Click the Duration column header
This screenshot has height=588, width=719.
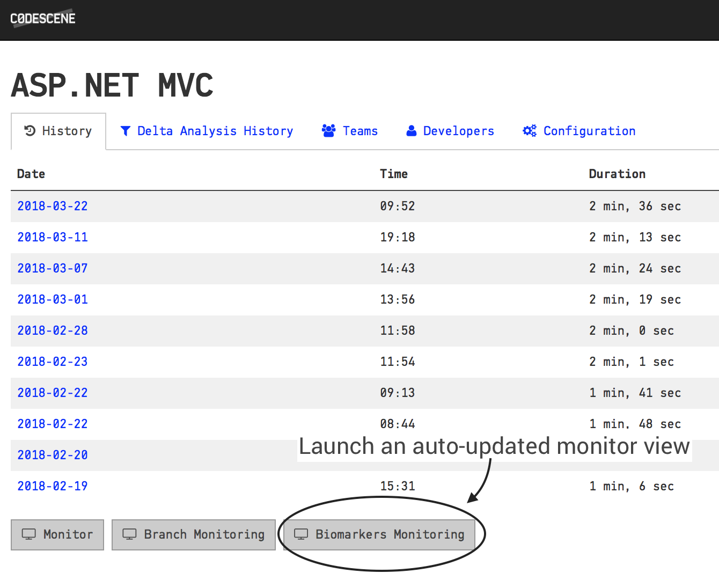(617, 174)
